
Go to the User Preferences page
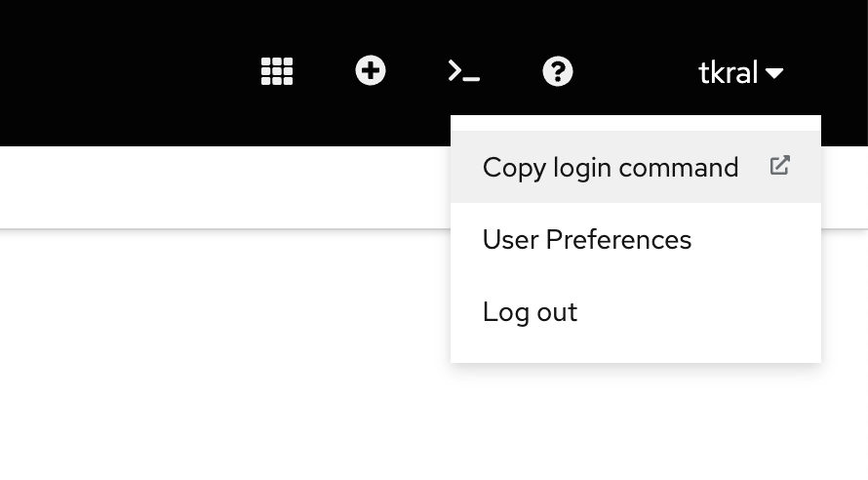coord(587,240)
